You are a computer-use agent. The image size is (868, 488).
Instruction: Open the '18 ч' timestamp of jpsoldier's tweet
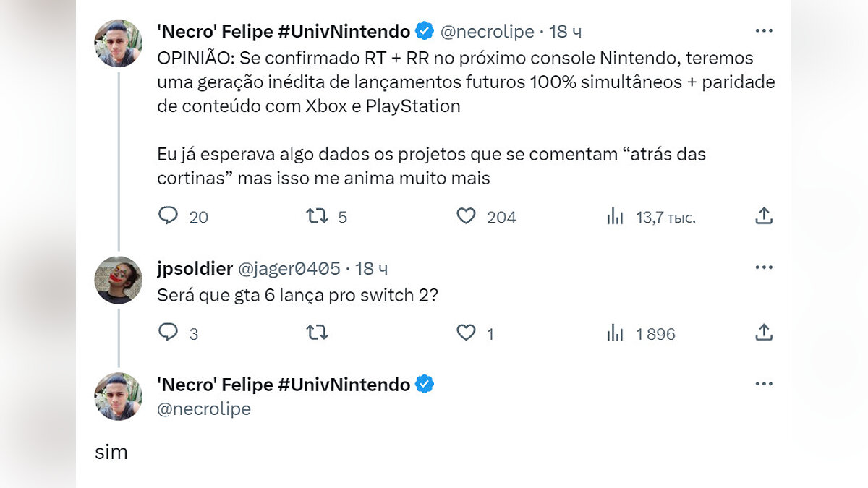(372, 269)
